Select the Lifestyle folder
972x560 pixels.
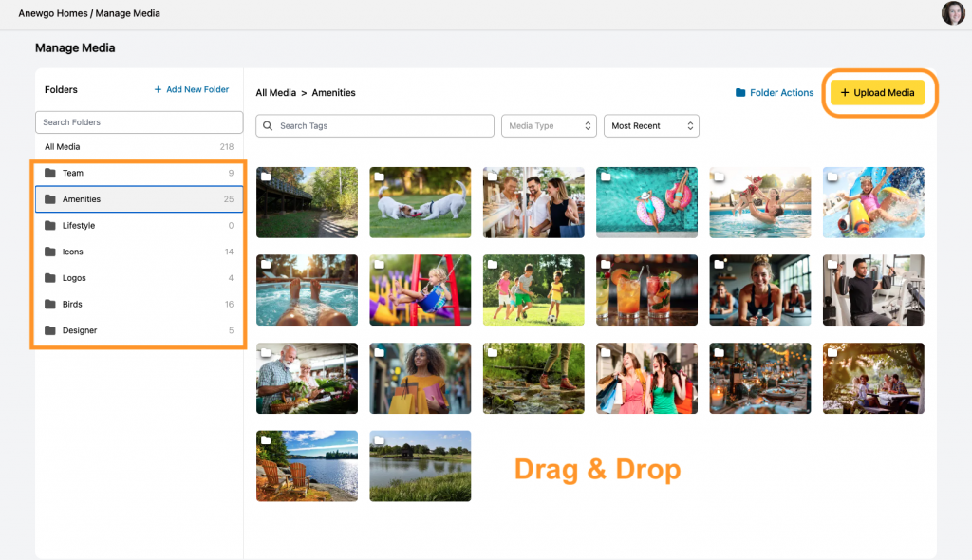click(79, 226)
